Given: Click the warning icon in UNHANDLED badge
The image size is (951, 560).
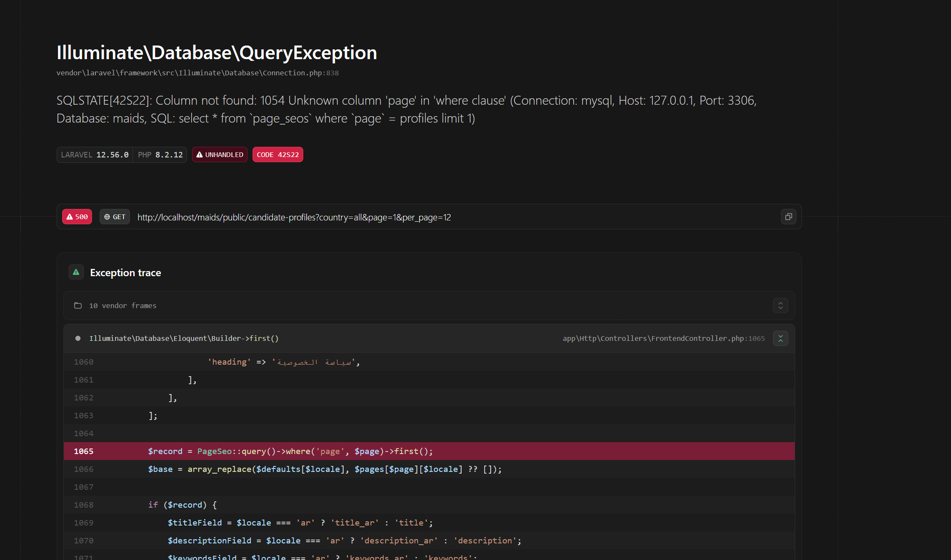Looking at the screenshot, I should 199,155.
